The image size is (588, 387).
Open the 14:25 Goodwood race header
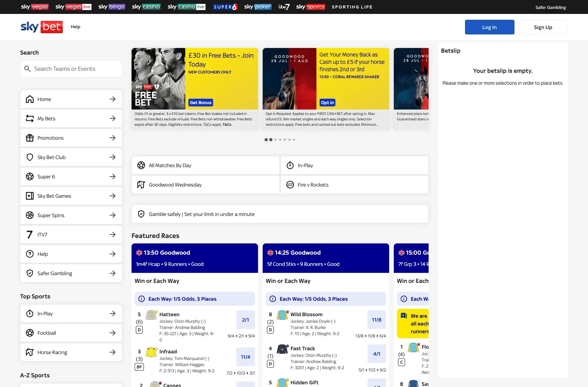pyautogui.click(x=326, y=258)
